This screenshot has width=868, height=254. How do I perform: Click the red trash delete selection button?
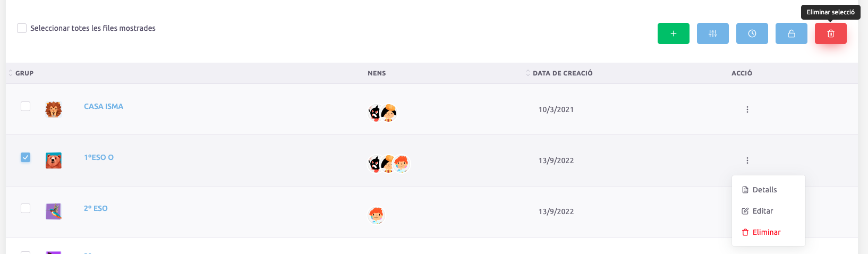[x=830, y=33]
